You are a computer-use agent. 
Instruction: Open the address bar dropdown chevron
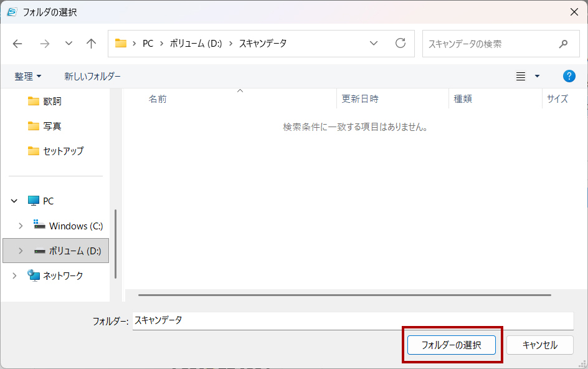(374, 44)
